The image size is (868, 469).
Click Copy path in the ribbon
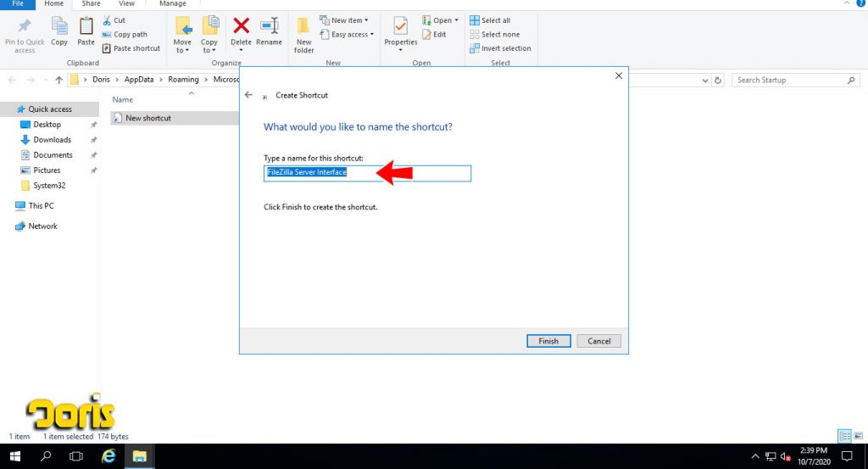[x=125, y=34]
